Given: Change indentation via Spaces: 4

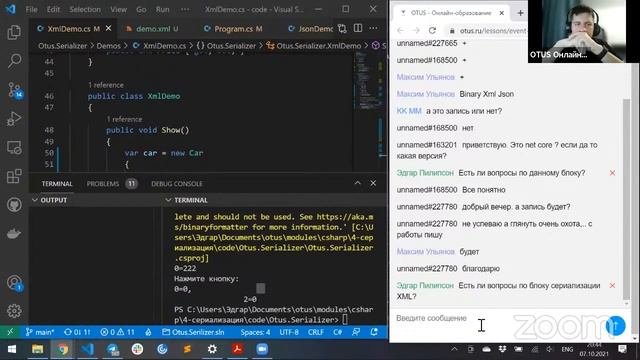Looking at the screenshot, I should click(255, 332).
